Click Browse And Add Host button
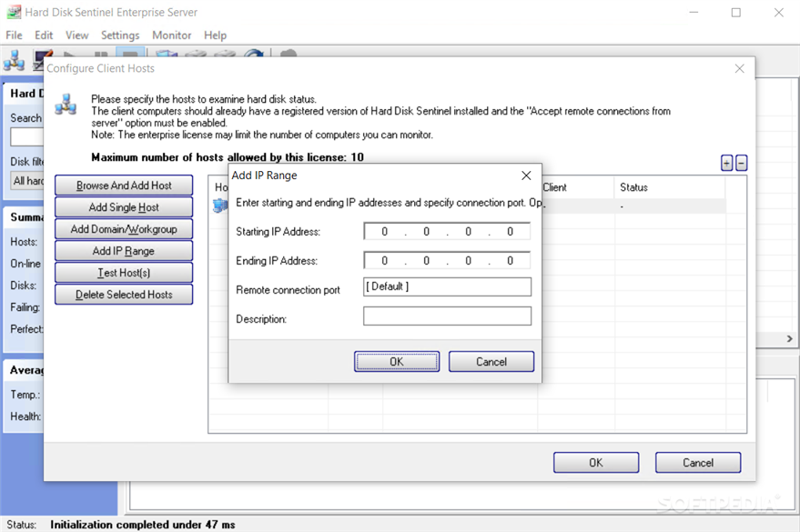 124,186
